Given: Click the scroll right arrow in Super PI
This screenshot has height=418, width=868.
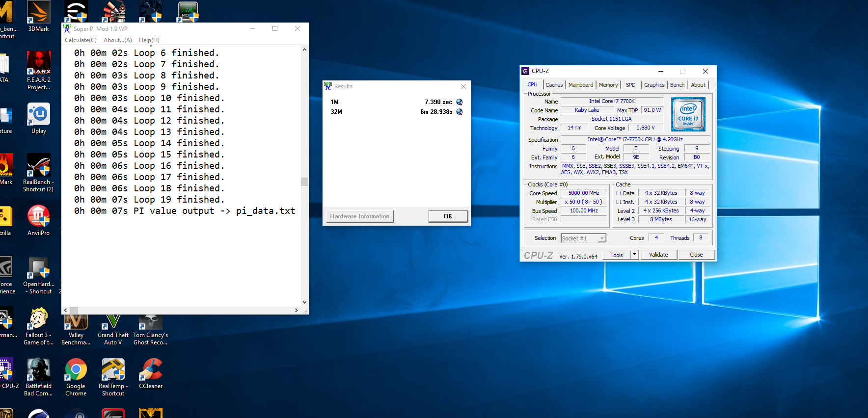Looking at the screenshot, I should 296,310.
